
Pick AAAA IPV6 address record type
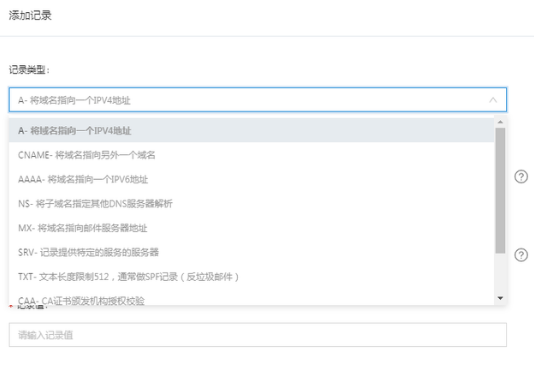click(x=251, y=179)
